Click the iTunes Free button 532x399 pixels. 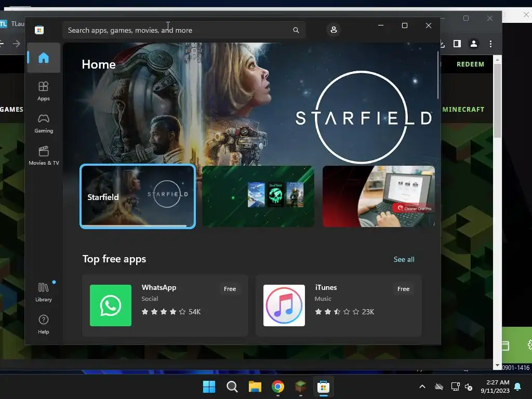coord(403,289)
